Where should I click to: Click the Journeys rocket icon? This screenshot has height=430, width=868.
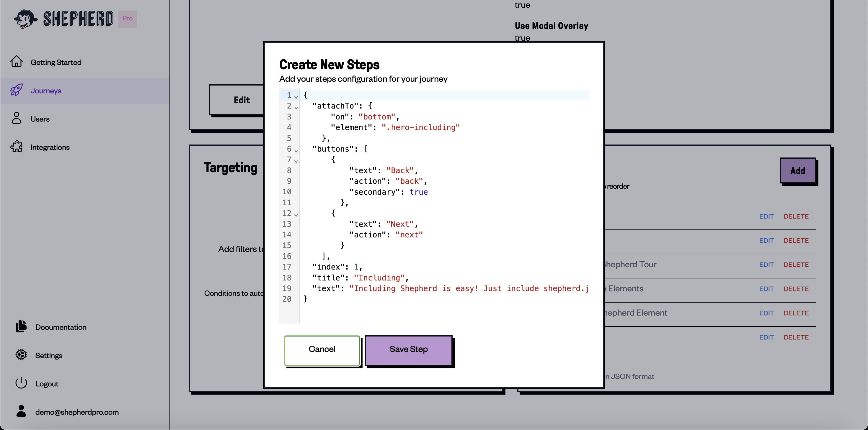pyautogui.click(x=16, y=90)
